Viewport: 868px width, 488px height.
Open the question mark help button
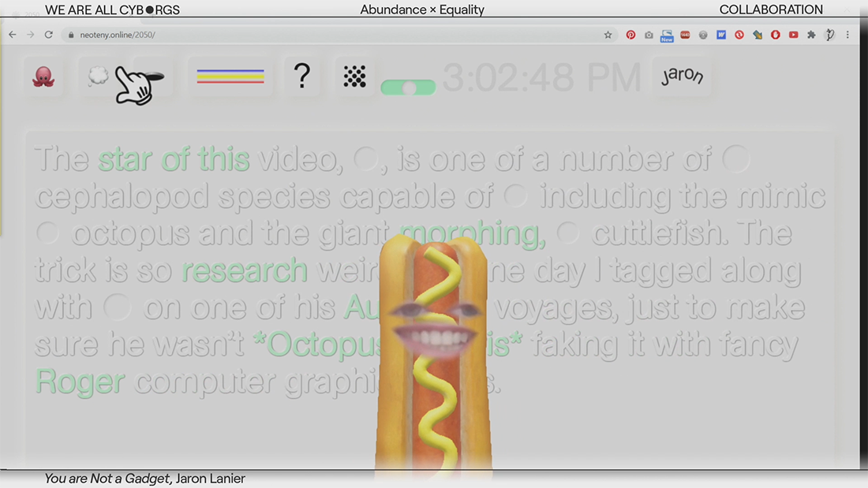(301, 76)
